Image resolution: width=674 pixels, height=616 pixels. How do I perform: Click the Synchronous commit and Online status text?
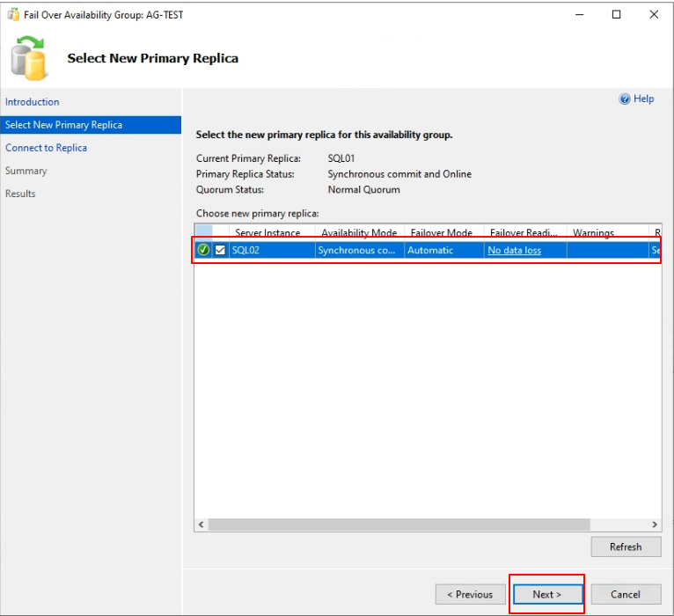point(399,174)
